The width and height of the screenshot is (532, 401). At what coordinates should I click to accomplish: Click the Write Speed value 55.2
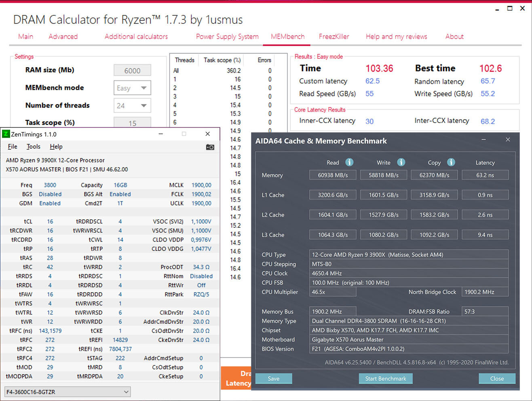(x=488, y=93)
